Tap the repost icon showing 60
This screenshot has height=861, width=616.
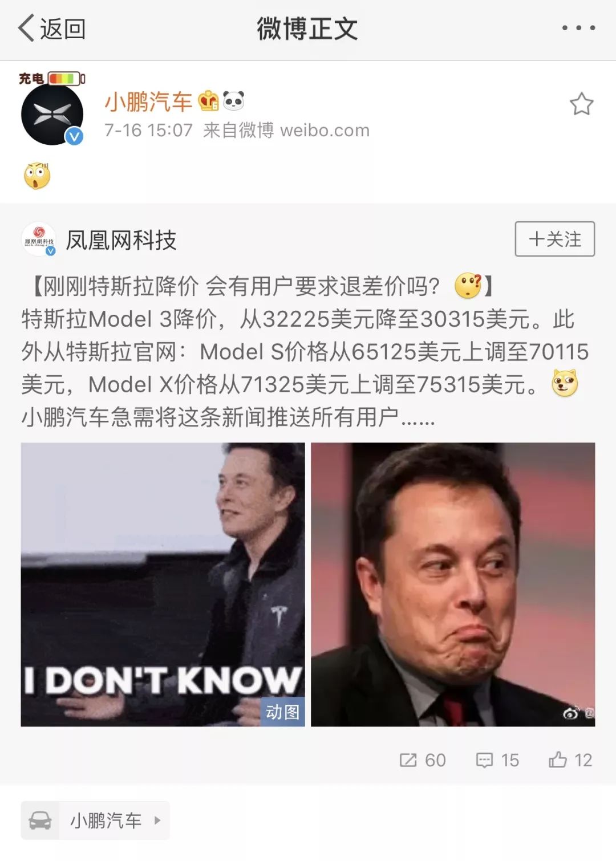[422, 760]
